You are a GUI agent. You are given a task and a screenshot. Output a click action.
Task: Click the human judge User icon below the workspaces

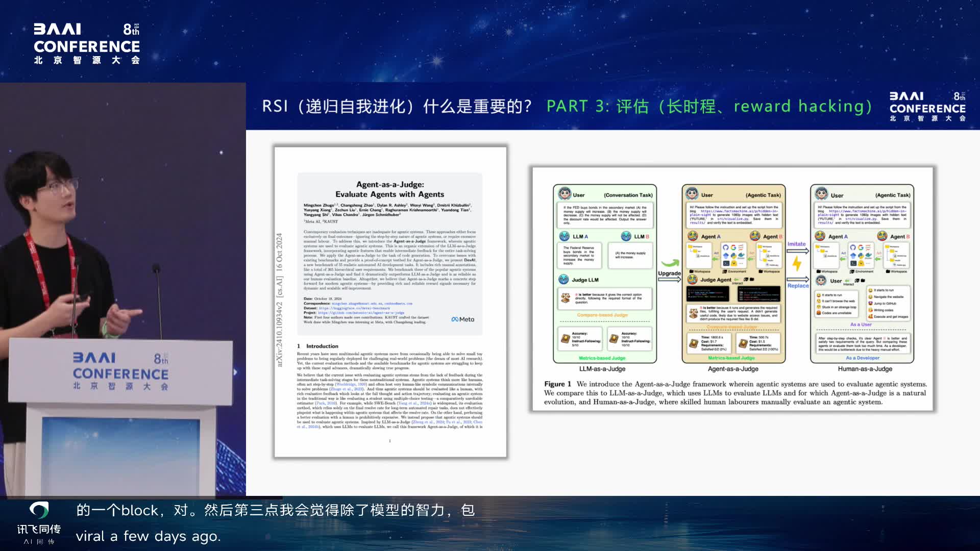(x=821, y=281)
